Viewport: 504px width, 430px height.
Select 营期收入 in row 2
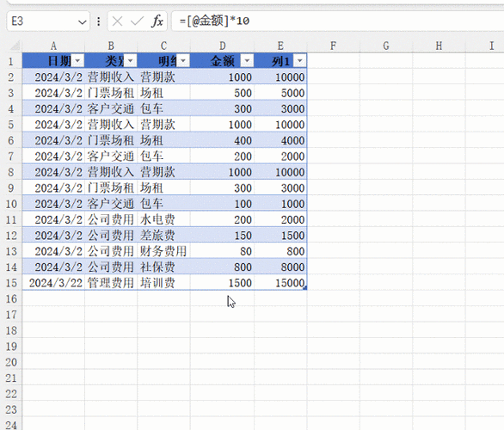pyautogui.click(x=111, y=77)
